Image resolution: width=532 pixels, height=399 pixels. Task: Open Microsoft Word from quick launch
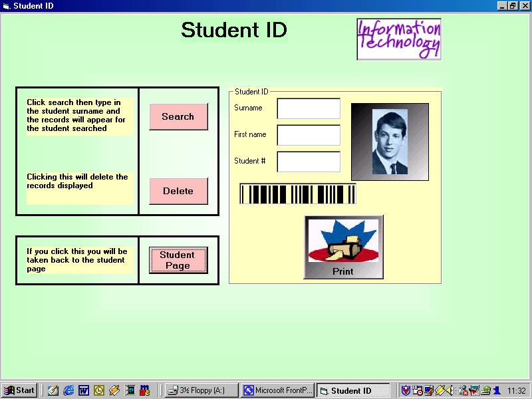click(84, 390)
